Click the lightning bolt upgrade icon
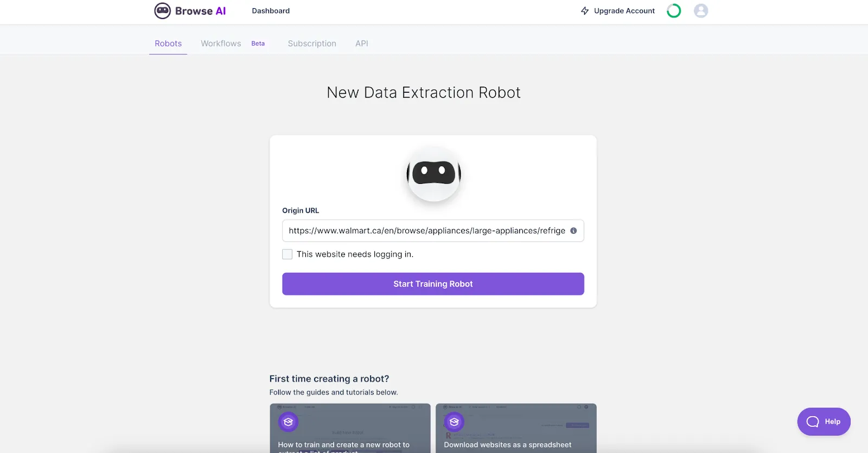Viewport: 868px width, 453px height. (x=585, y=11)
